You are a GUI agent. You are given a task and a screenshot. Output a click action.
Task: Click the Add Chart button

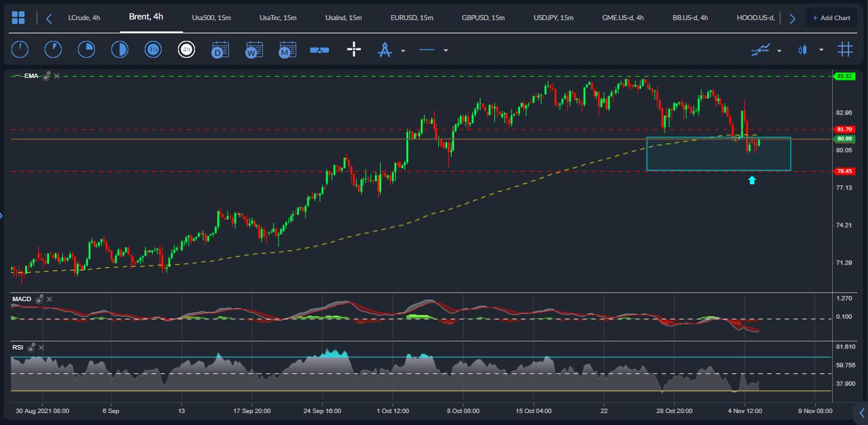click(x=831, y=18)
